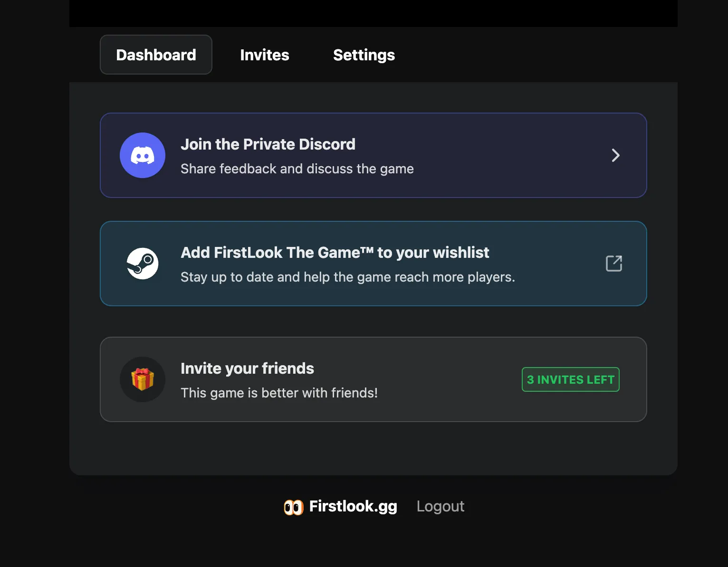Click the Steam logo inside its dark circle

tap(143, 264)
